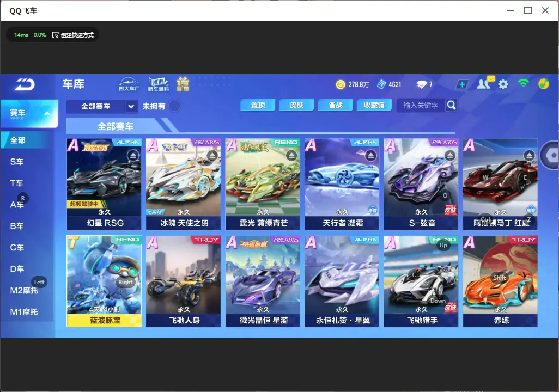
Task: Collapse the 赛车 sidebar section
Action: coord(47,113)
